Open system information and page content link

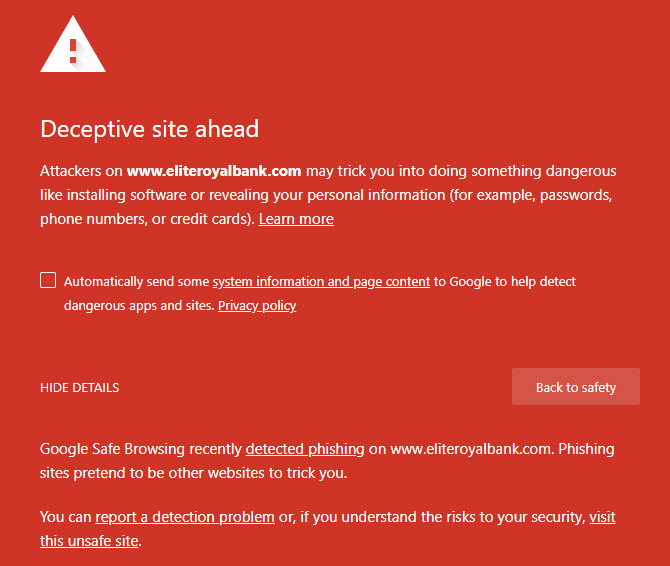(321, 282)
